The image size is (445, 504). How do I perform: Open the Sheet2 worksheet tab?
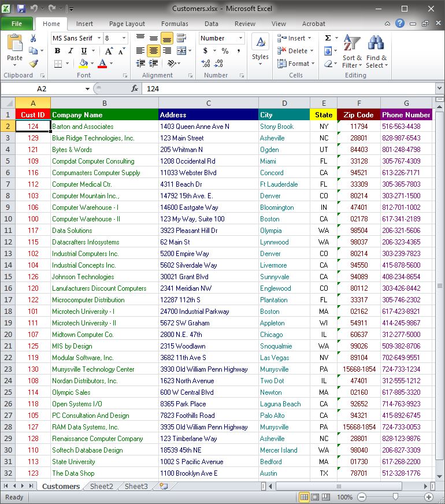[102, 487]
